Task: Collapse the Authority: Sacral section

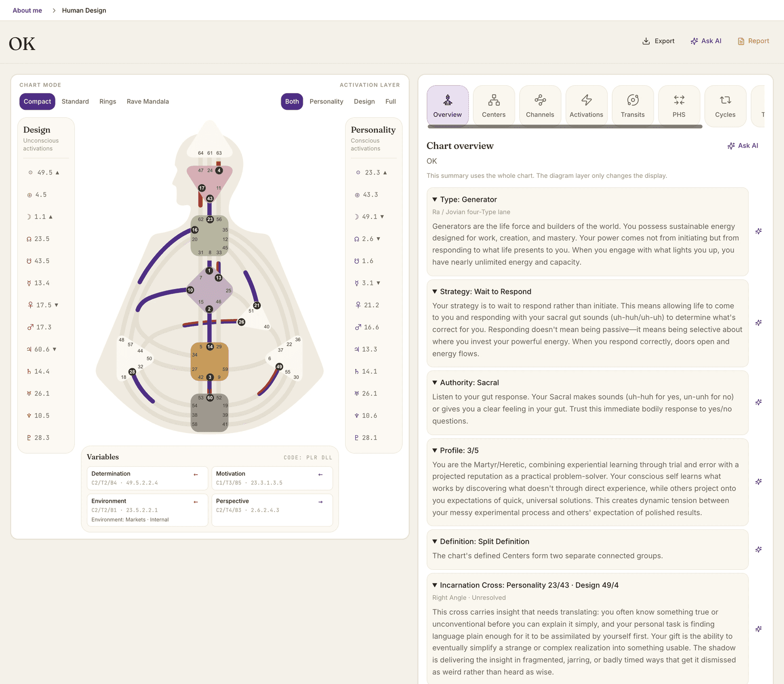Action: [x=435, y=383]
